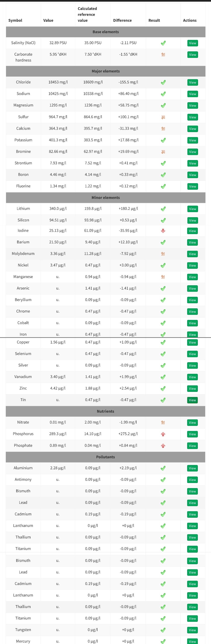Click View button in Tin row

click(x=192, y=400)
